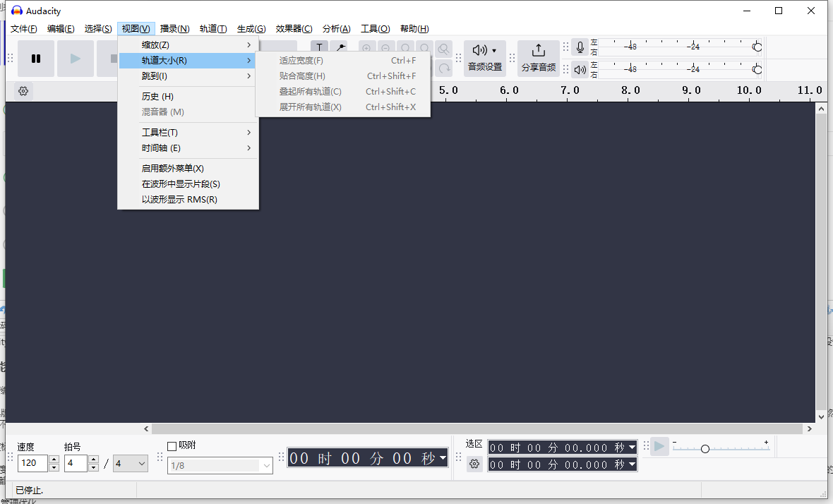The image size is (833, 504).
Task: Click the horizontal scrollbar right arrow
Action: point(809,428)
